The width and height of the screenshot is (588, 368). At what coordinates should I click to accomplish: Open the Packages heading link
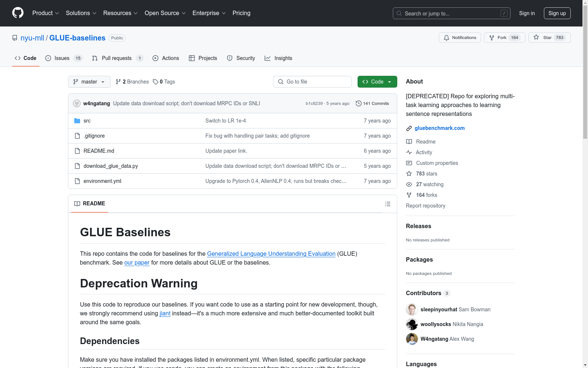pyautogui.click(x=419, y=260)
